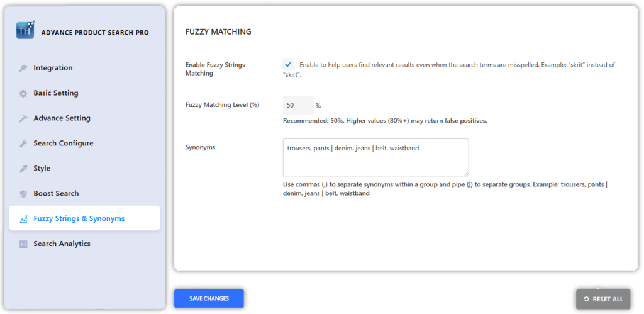Click the 'Enable Fuzzy Strings Matching' label
Image resolution: width=644 pixels, height=314 pixels.
point(215,69)
